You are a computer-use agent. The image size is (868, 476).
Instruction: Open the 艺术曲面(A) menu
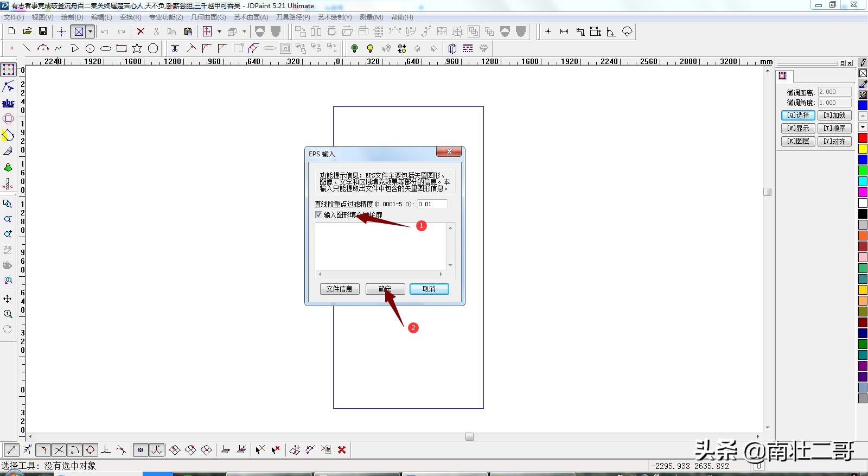click(251, 17)
